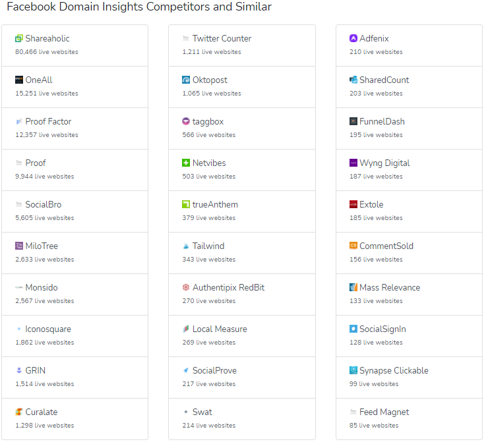Open the Feed Magnet link
This screenshot has height=448, width=488.
[x=384, y=412]
